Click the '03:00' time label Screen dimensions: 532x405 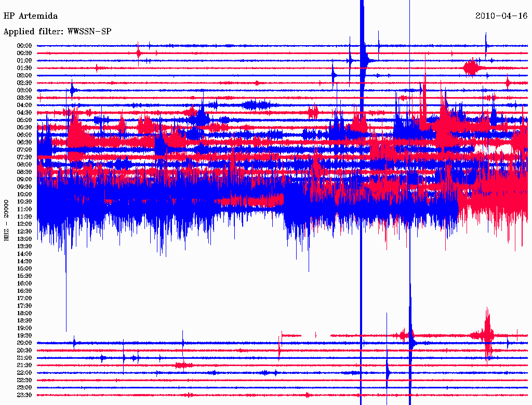[24, 90]
